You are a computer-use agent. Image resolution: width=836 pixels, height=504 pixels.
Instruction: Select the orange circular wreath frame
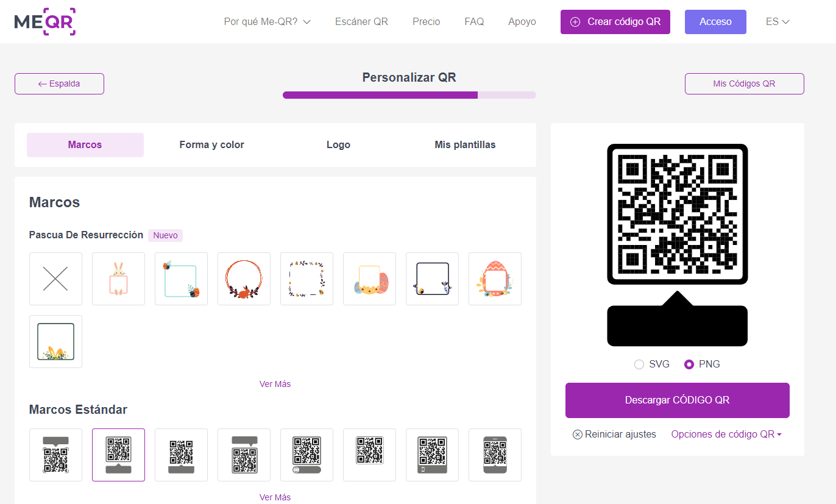click(244, 279)
